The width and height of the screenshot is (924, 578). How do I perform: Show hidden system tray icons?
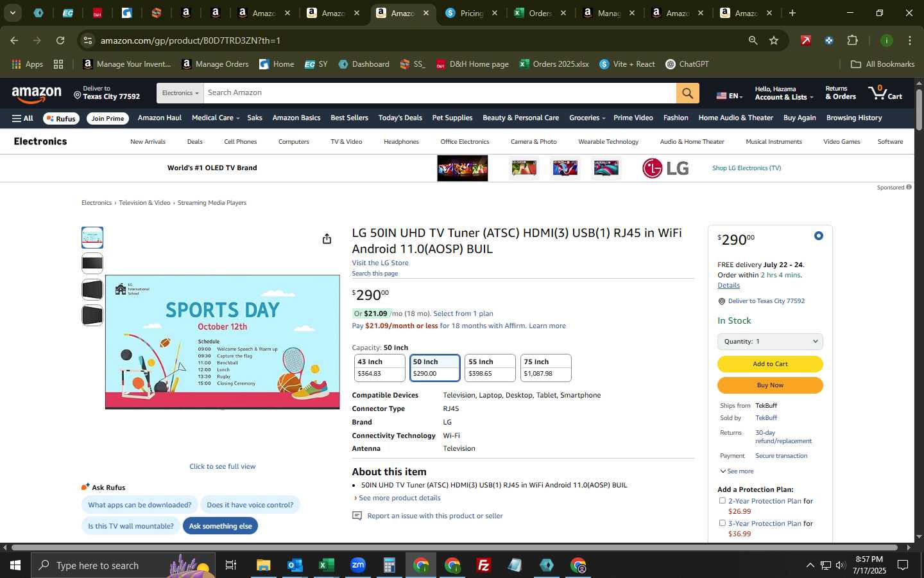tap(810, 565)
